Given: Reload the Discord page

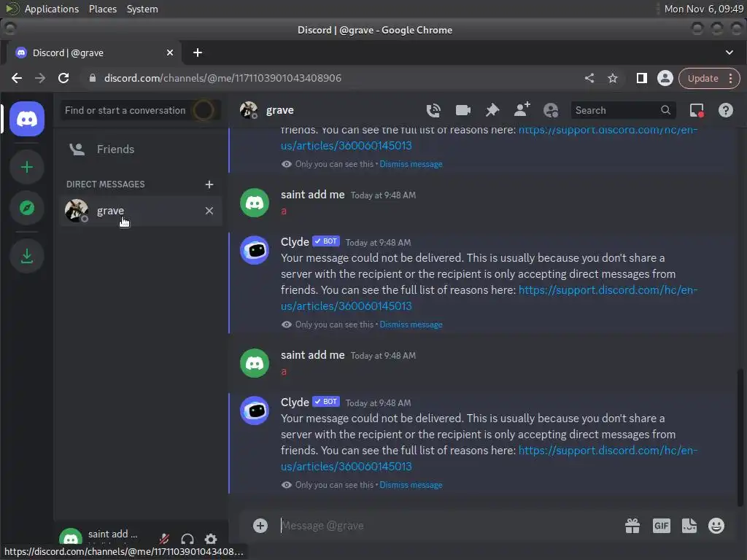Looking at the screenshot, I should pyautogui.click(x=63, y=78).
